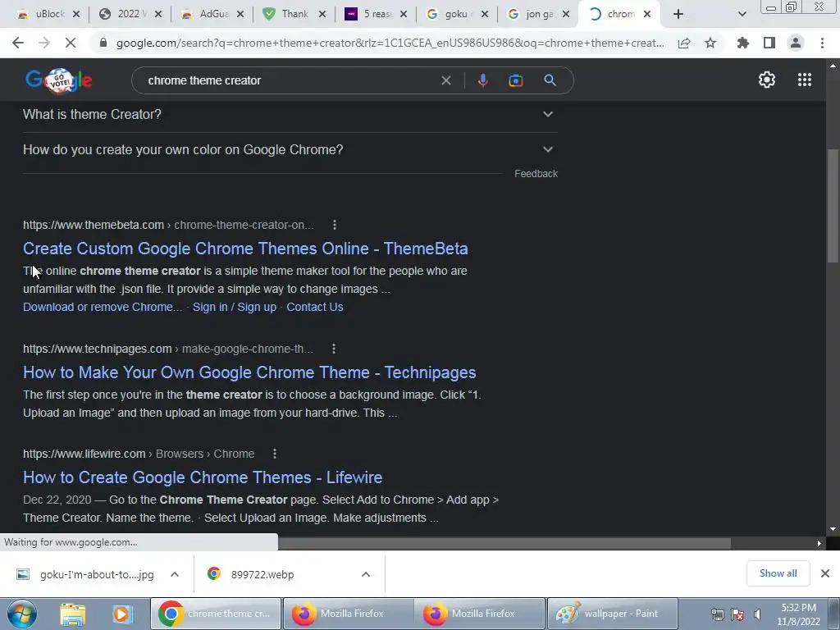Stop the page loading with X button

[71, 43]
